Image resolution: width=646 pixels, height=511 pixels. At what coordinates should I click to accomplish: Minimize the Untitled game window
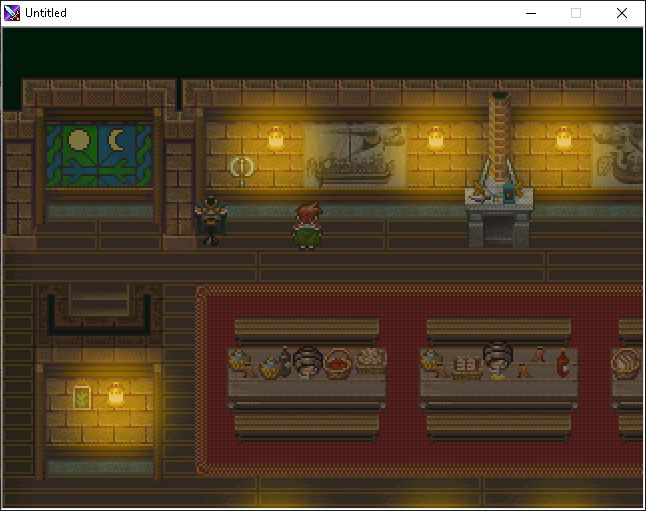point(529,13)
